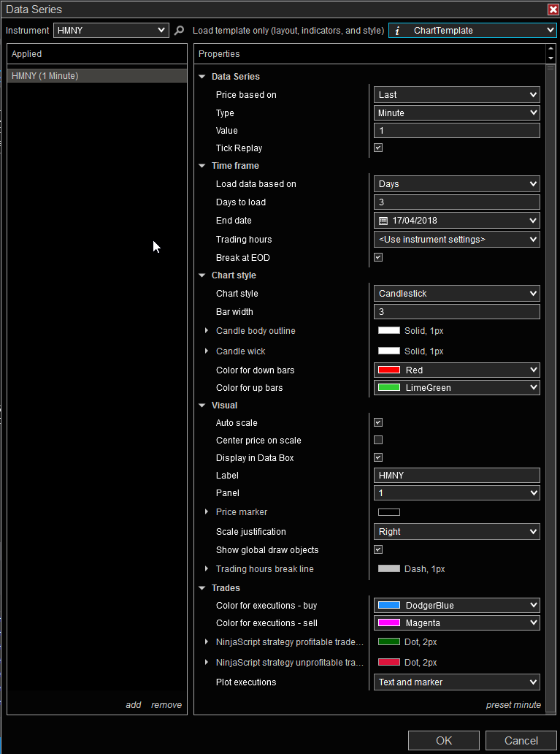Viewport: 560px width, 754px height.
Task: Enable Center price on scale
Action: click(x=378, y=440)
